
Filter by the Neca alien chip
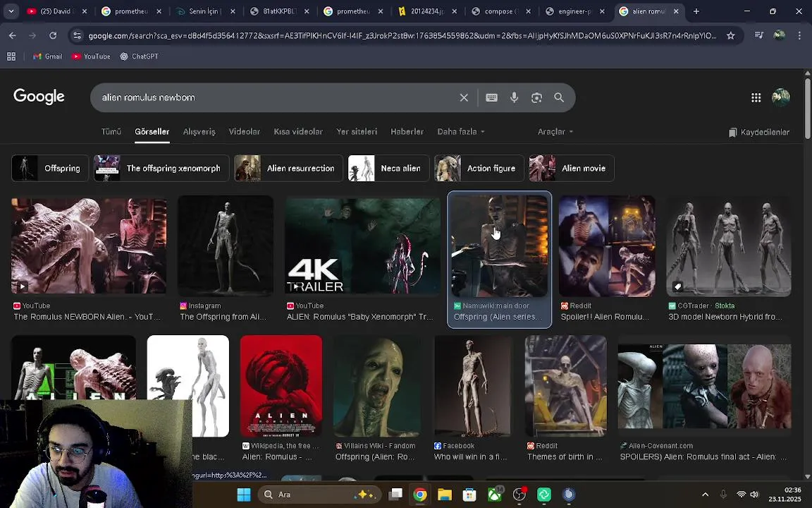[x=388, y=168]
